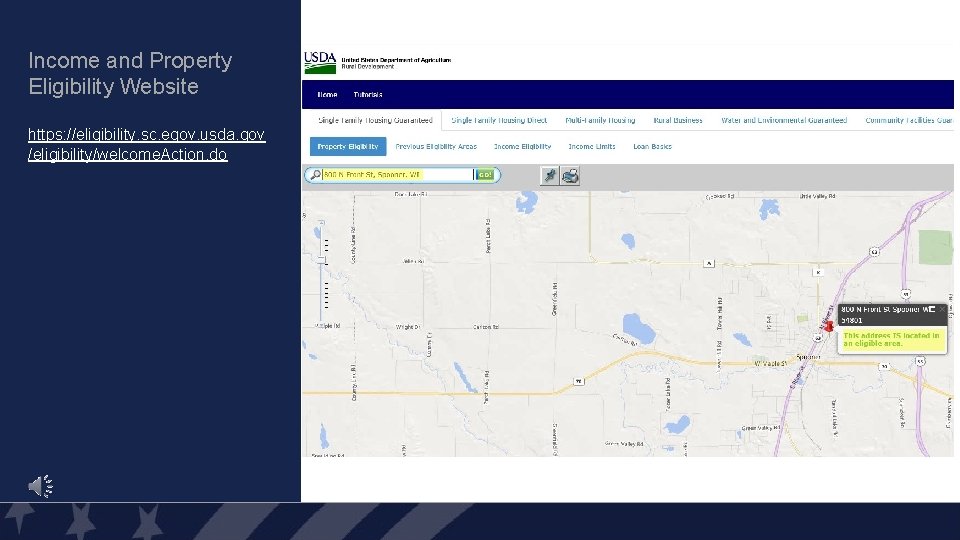Switch to Rural Business tab
The width and height of the screenshot is (960, 540).
pyautogui.click(x=678, y=121)
